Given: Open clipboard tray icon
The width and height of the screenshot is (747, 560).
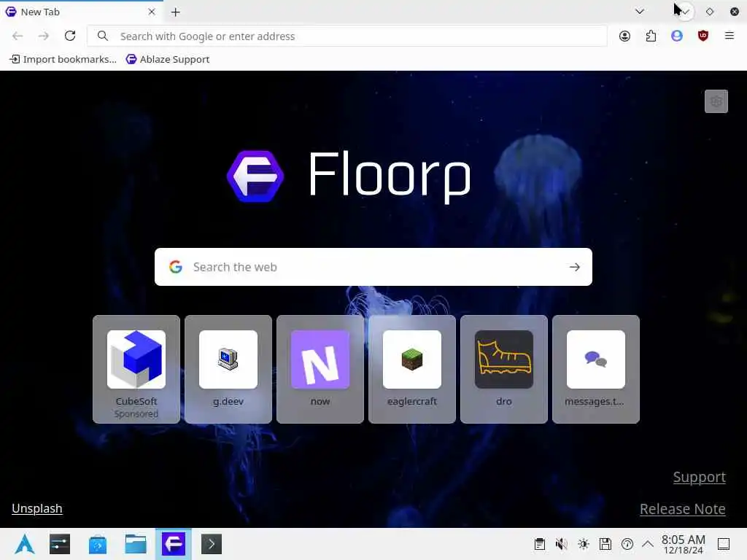Looking at the screenshot, I should coord(539,544).
